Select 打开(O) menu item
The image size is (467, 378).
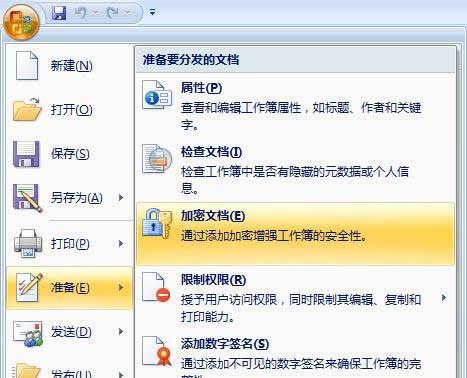69,110
